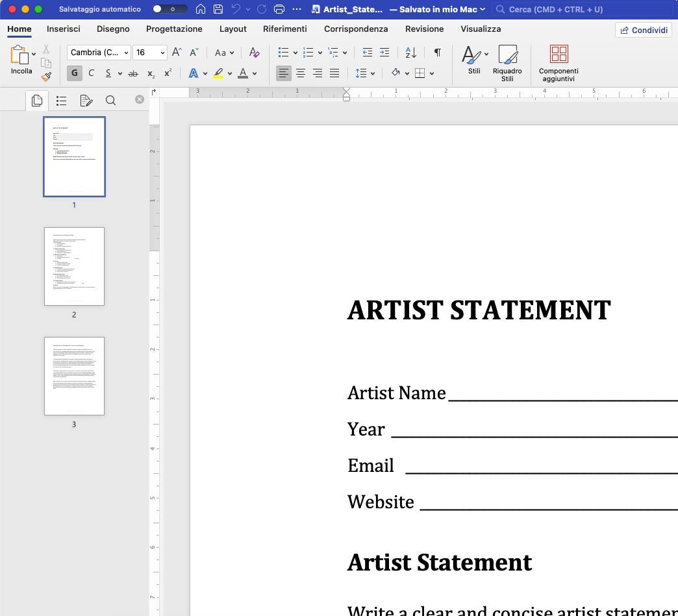Open the Stili styles gallery
Viewport: 678px width, 616px height.
[x=474, y=60]
